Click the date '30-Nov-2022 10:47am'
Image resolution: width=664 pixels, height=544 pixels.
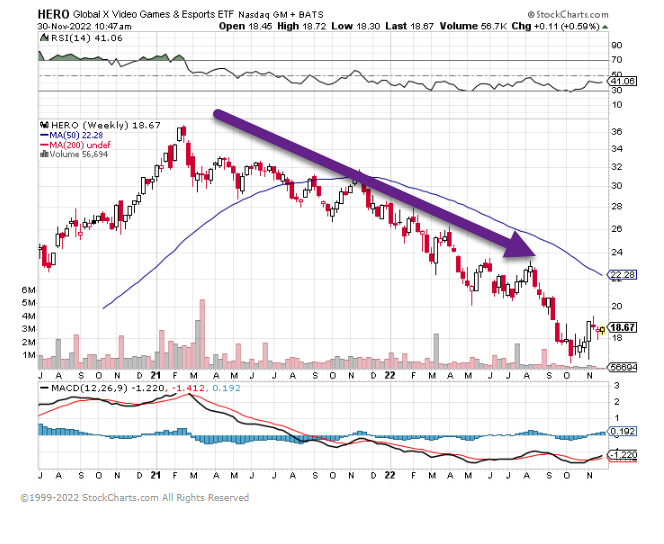click(85, 26)
